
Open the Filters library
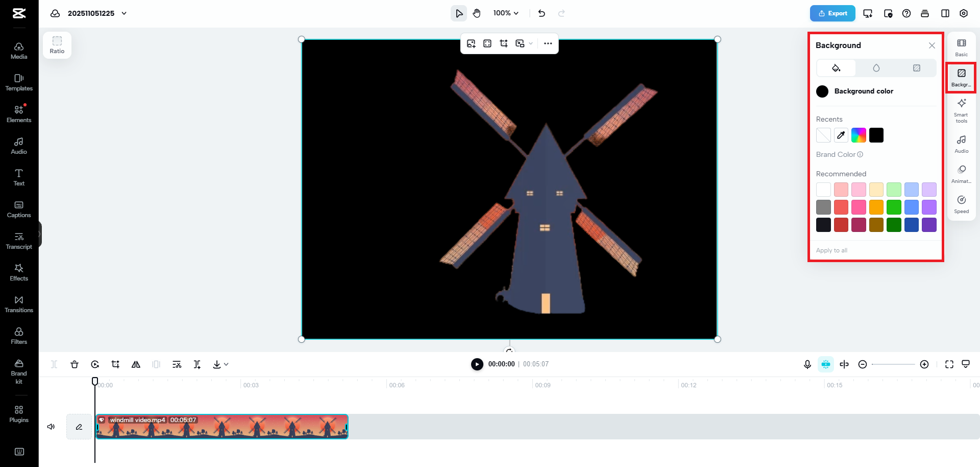[x=19, y=336]
